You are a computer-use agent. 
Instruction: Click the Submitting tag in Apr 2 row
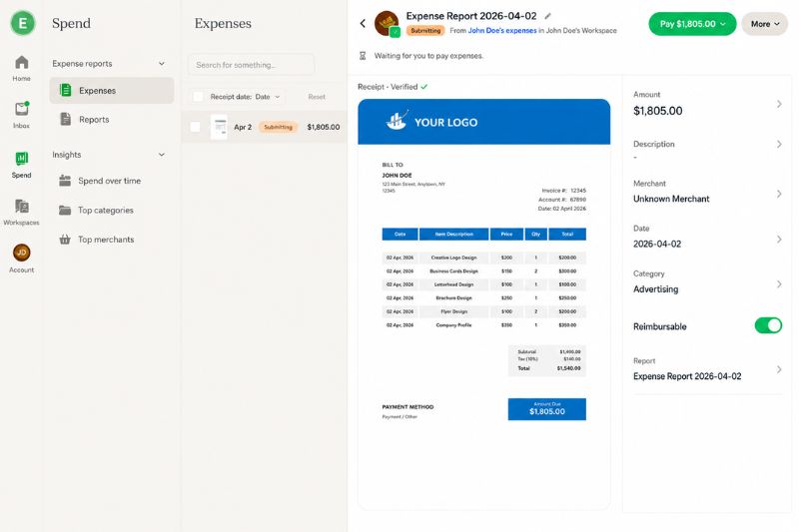(279, 127)
